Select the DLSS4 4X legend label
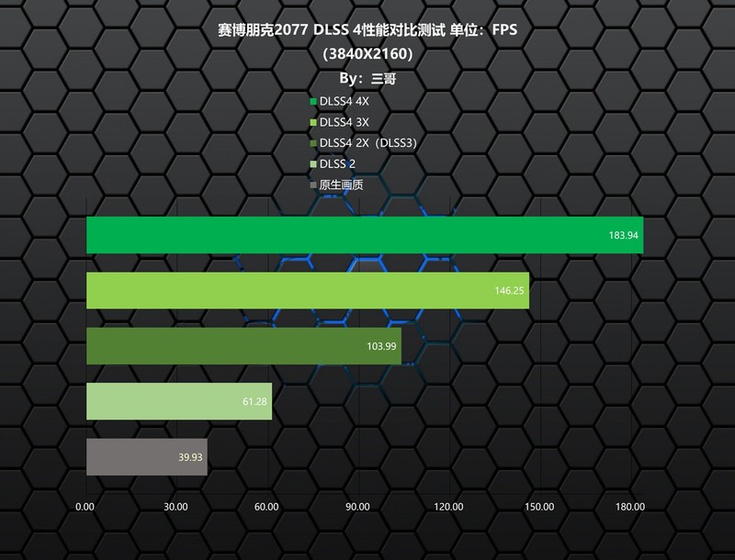This screenshot has width=735, height=560. click(344, 102)
